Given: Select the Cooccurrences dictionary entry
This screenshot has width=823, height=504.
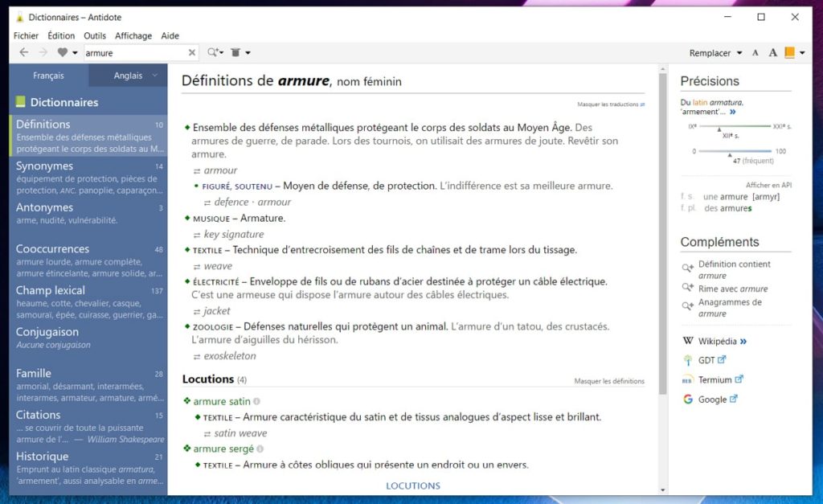Looking at the screenshot, I should [x=88, y=260].
